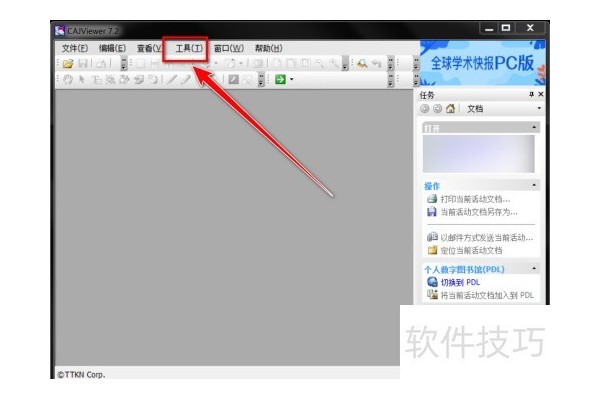
Task: Select the Text selection tool
Action: [x=96, y=79]
